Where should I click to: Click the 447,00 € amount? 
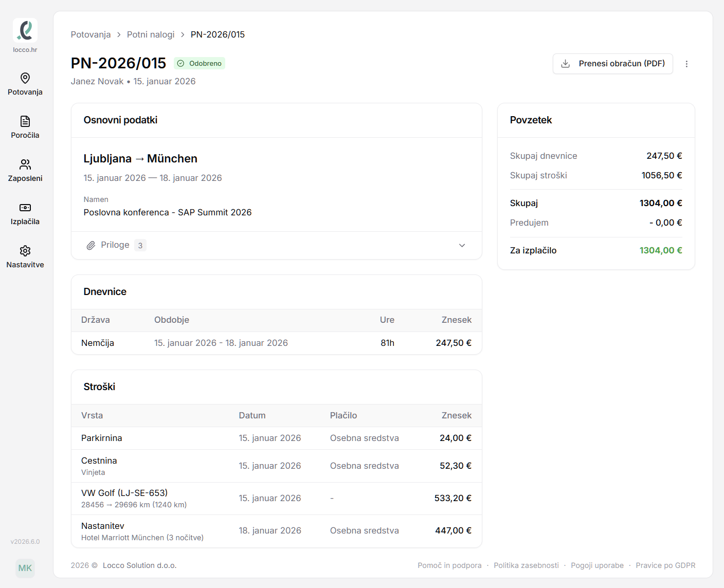tap(454, 530)
